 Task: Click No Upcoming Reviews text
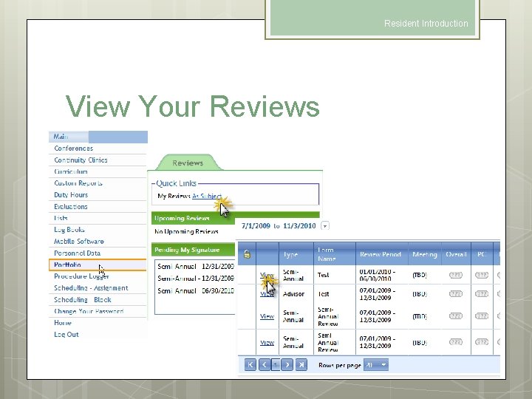click(186, 231)
